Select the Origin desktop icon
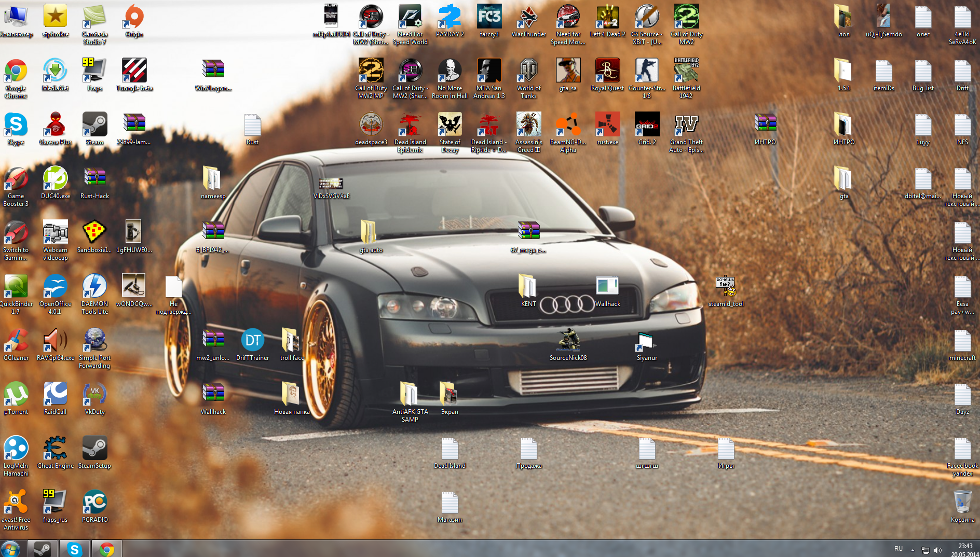The height and width of the screenshot is (557, 980). 134,21
